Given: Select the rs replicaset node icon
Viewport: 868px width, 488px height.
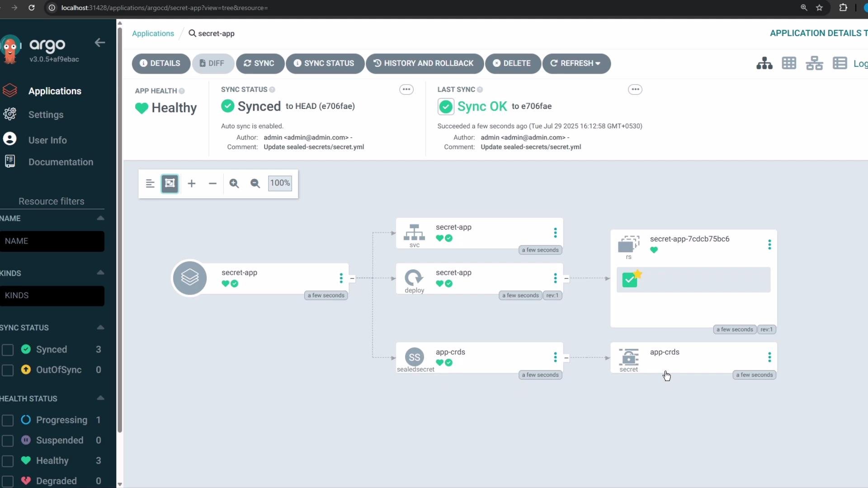Looking at the screenshot, I should pos(629,244).
